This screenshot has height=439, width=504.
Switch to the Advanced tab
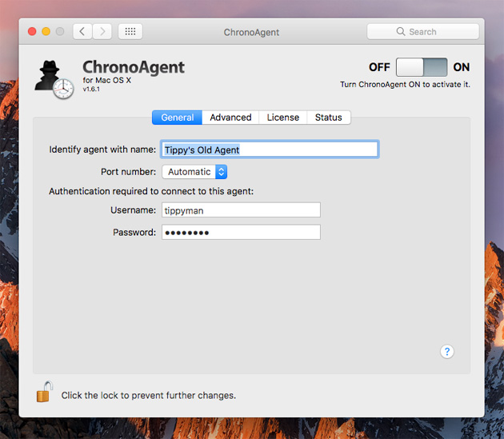tap(230, 118)
